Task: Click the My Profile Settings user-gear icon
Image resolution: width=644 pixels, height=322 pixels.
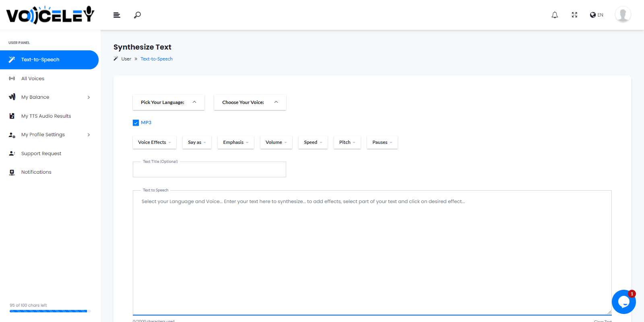Action: pyautogui.click(x=12, y=135)
